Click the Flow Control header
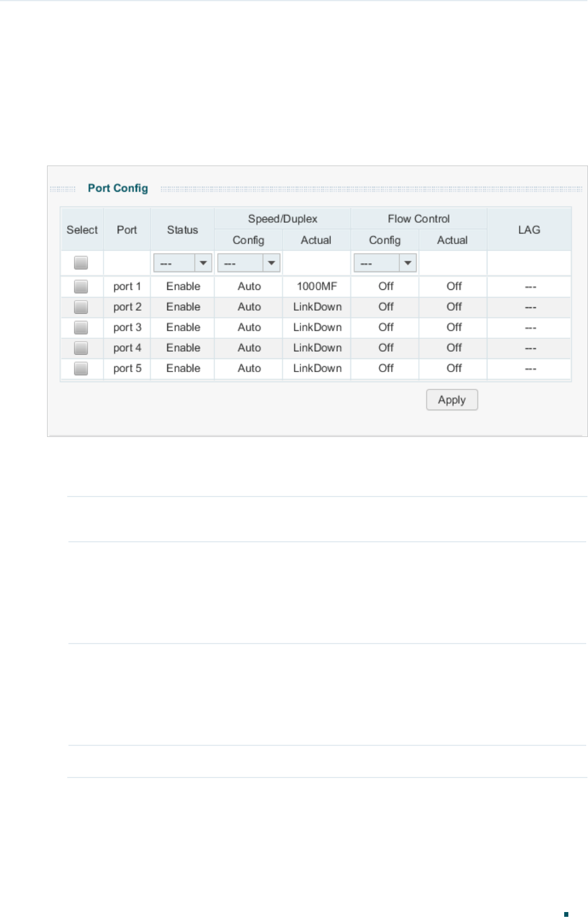The image size is (588, 918). [418, 219]
